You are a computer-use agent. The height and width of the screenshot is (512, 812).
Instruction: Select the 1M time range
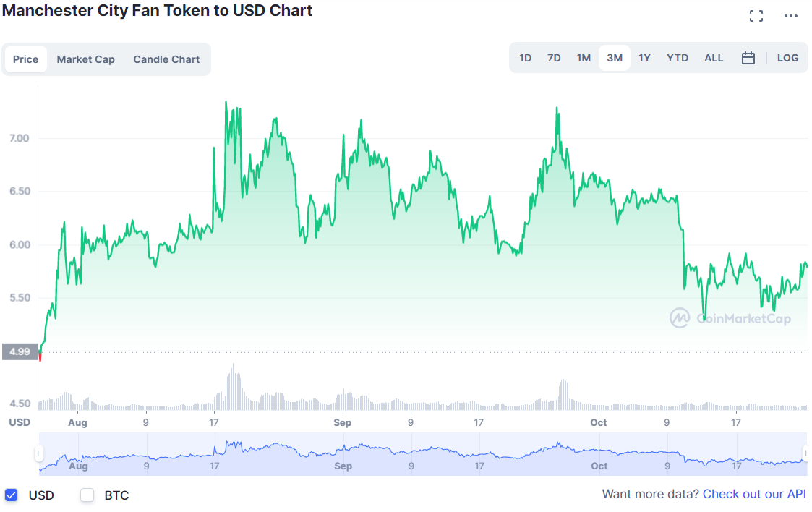[584, 58]
